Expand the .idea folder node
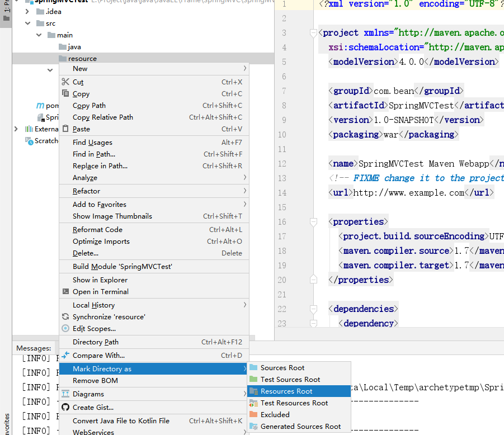This screenshot has width=504, height=435. (x=27, y=12)
